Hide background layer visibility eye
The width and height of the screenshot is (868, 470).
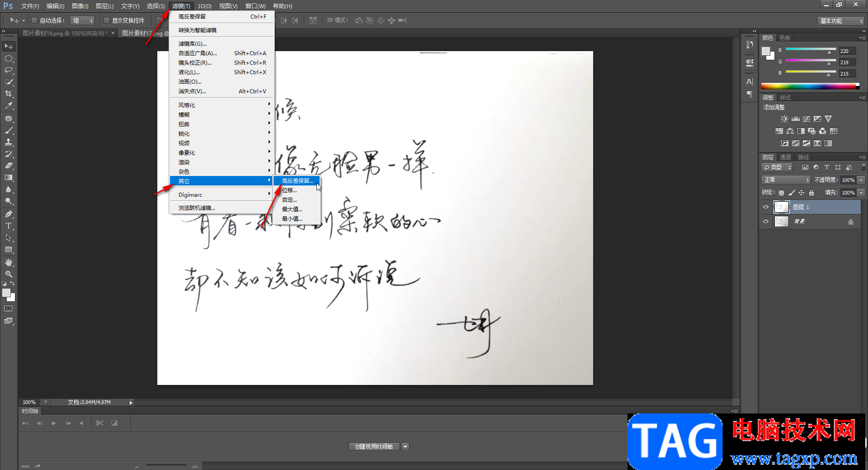point(766,222)
